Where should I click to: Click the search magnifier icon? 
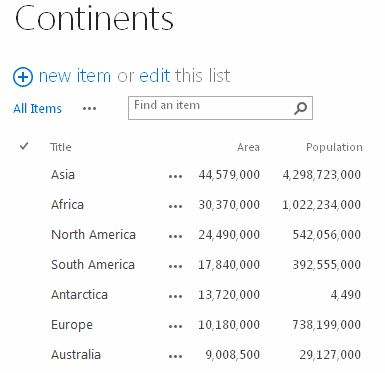pyautogui.click(x=301, y=108)
